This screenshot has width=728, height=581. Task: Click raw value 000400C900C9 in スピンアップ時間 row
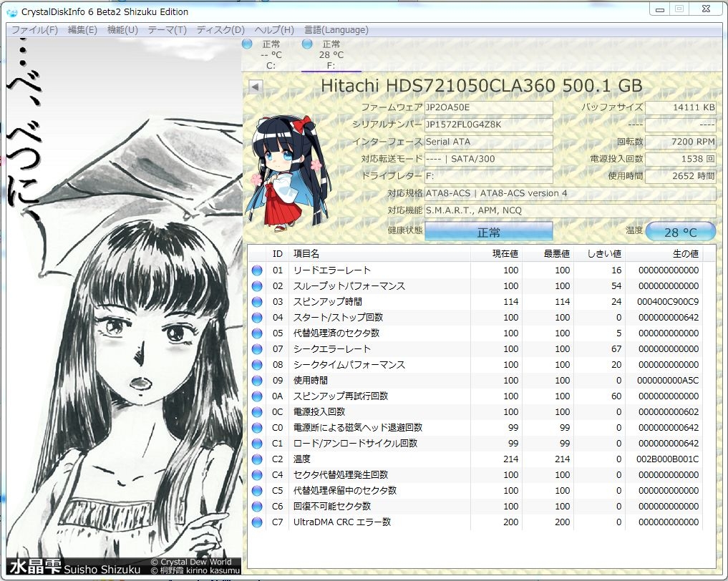pos(668,302)
